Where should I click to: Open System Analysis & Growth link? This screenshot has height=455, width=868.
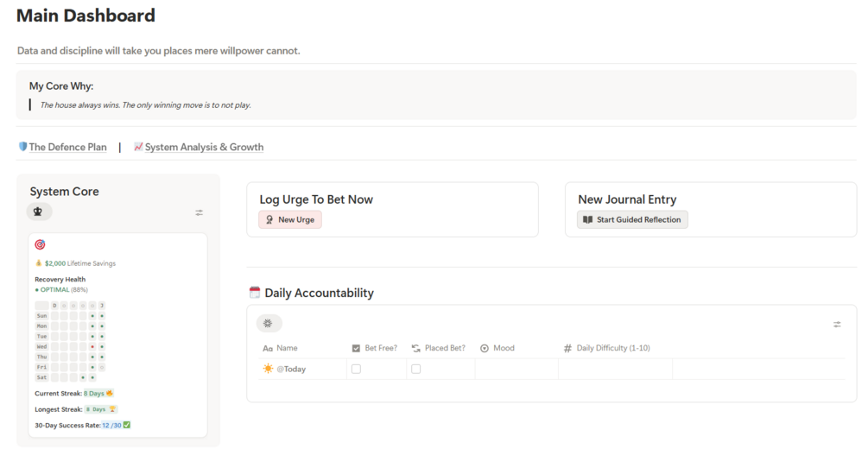click(x=204, y=148)
